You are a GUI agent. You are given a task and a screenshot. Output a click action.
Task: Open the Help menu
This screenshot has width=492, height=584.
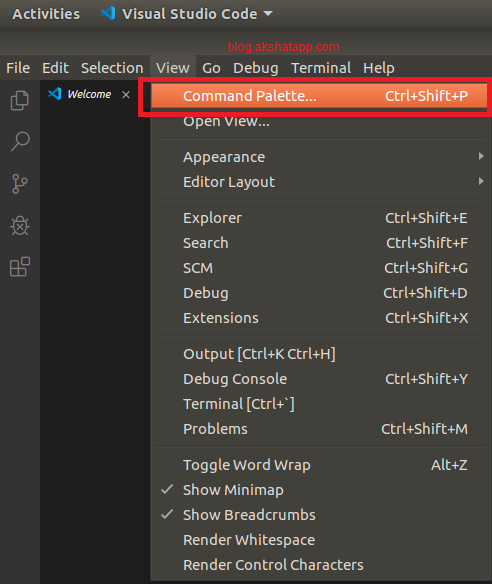(x=378, y=68)
